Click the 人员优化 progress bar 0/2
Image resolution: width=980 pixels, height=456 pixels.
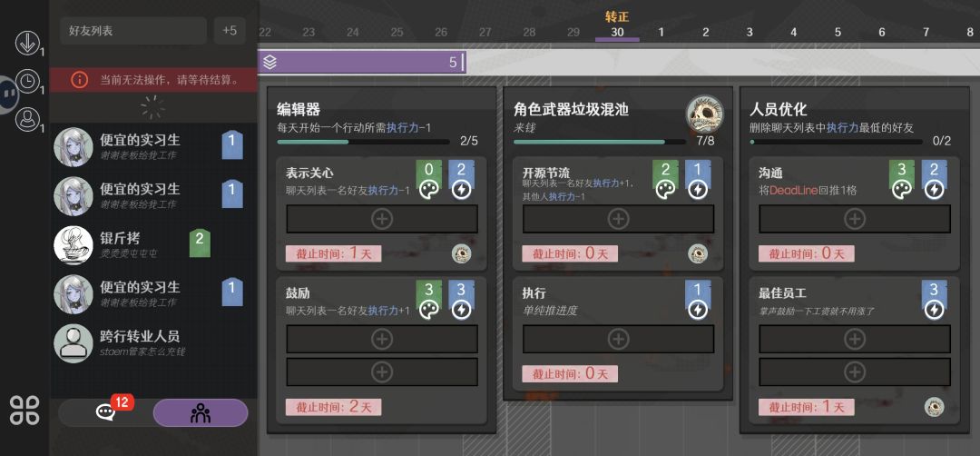[x=837, y=142]
